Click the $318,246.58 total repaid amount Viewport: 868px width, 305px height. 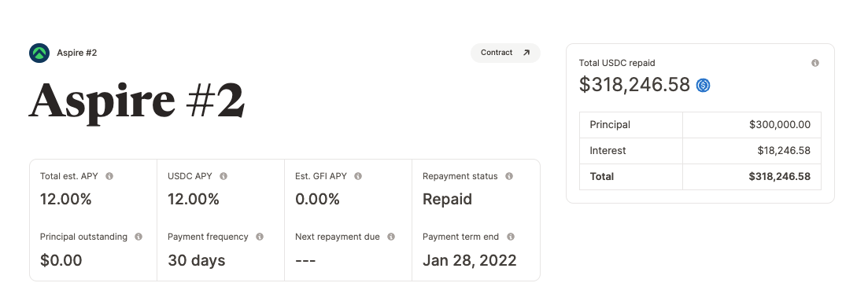point(634,85)
